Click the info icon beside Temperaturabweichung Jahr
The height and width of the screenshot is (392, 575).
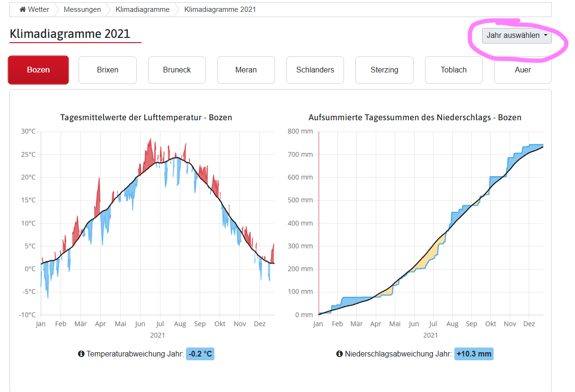coord(81,354)
